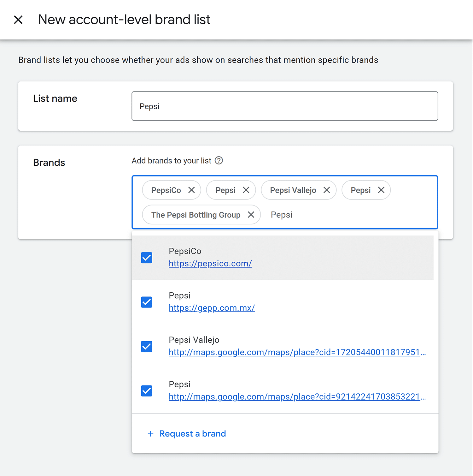Click Add brands to your list text
Image resolution: width=473 pixels, height=476 pixels.
[171, 161]
